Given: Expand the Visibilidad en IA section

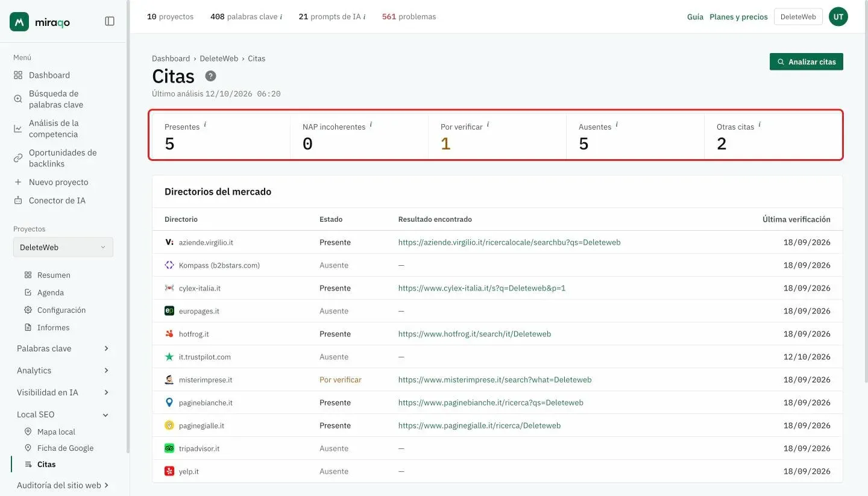Looking at the screenshot, I should click(x=63, y=392).
